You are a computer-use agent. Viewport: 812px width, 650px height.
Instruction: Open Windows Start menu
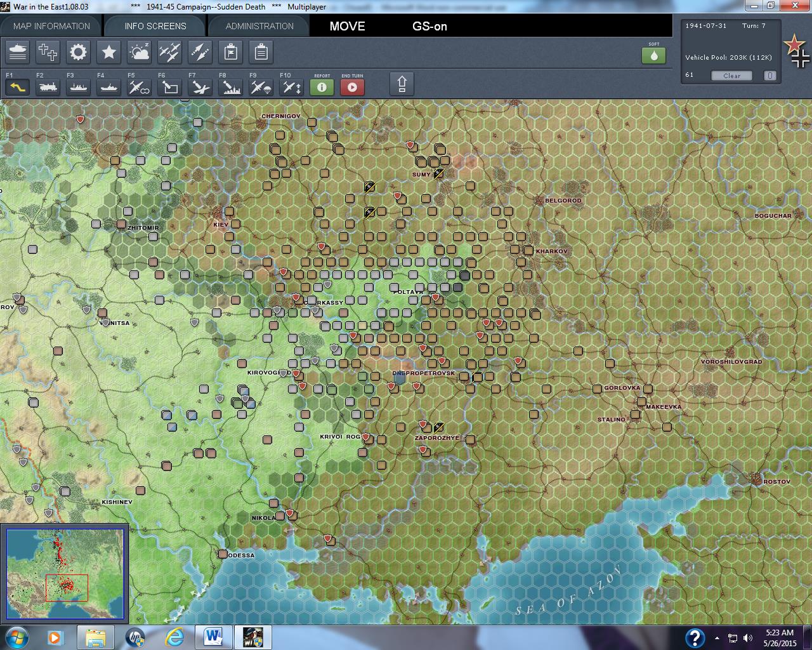pyautogui.click(x=16, y=637)
